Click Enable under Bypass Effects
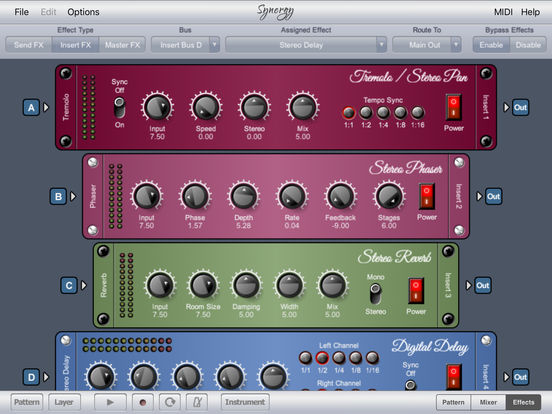552x414 pixels. click(x=491, y=45)
